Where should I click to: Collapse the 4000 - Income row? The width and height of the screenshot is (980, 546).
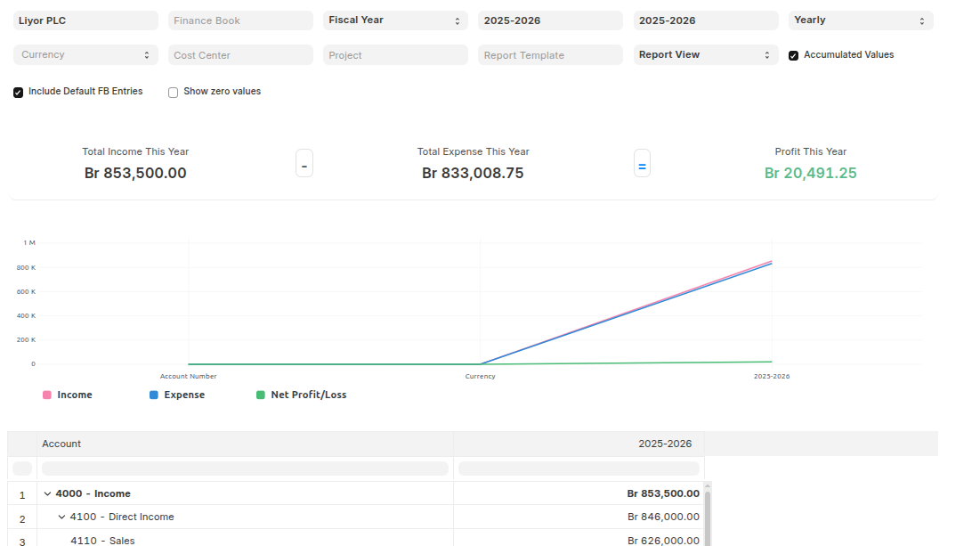click(47, 493)
